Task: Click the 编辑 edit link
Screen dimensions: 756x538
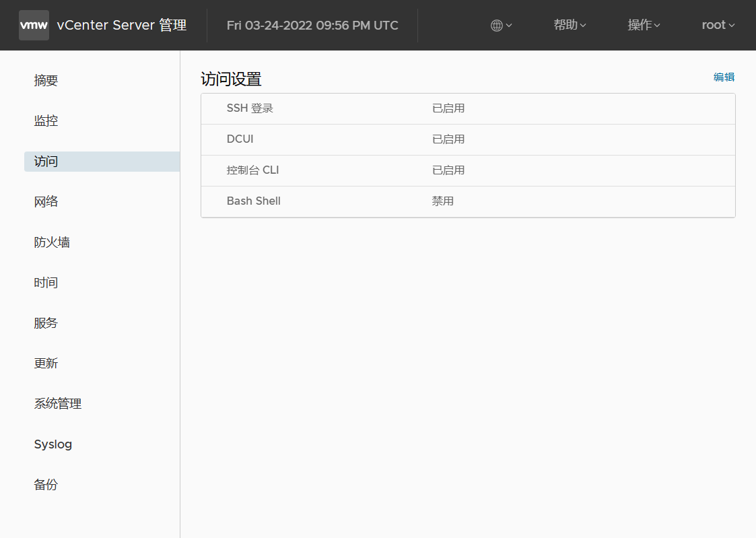Action: (724, 77)
